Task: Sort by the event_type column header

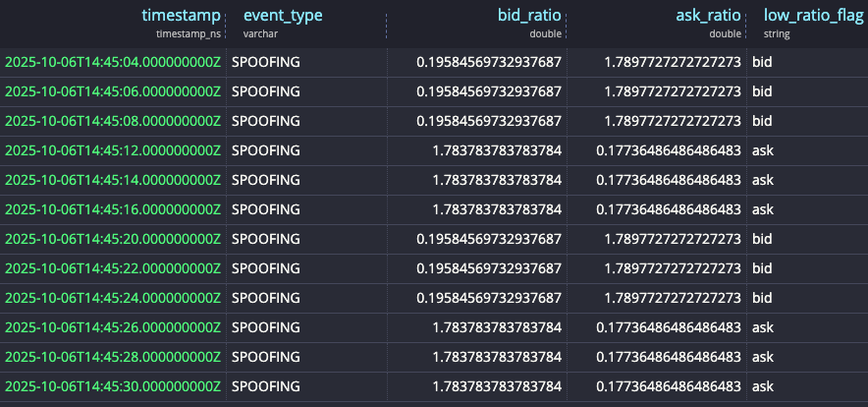Action: pos(283,16)
